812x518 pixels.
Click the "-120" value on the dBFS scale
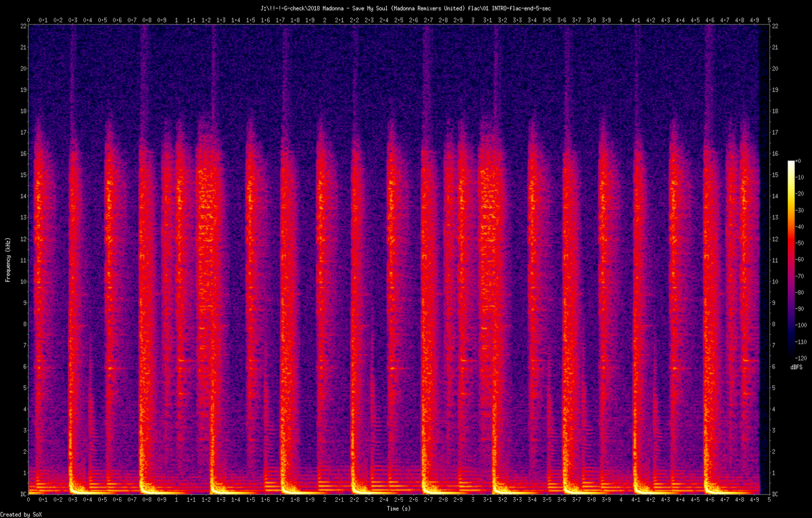click(x=802, y=358)
